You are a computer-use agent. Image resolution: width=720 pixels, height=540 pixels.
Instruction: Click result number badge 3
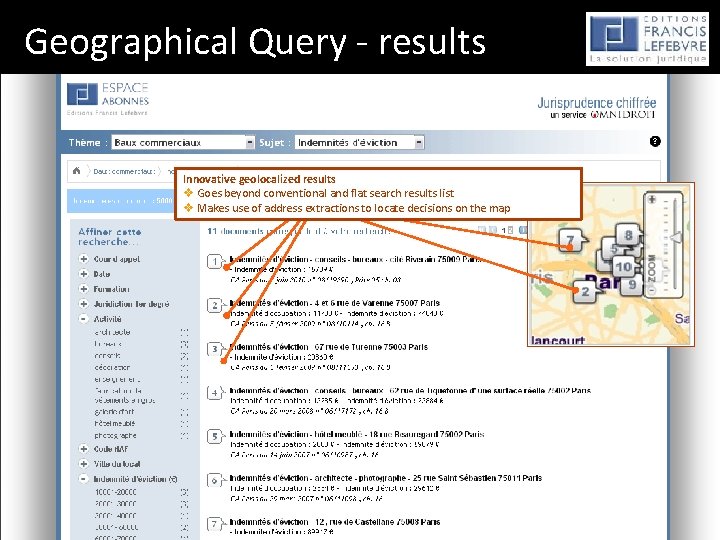click(215, 349)
